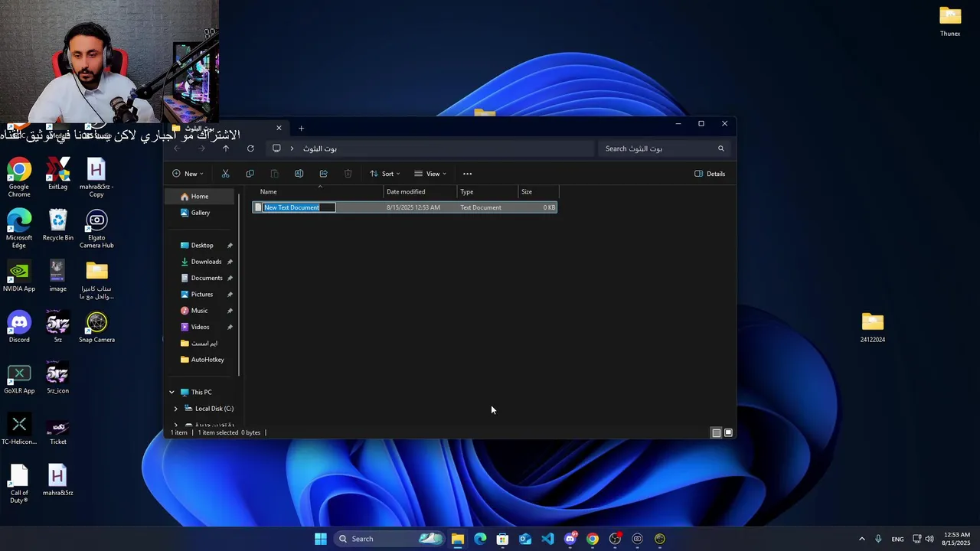980x551 pixels.
Task: Show hidden system tray icons
Action: pos(861,539)
